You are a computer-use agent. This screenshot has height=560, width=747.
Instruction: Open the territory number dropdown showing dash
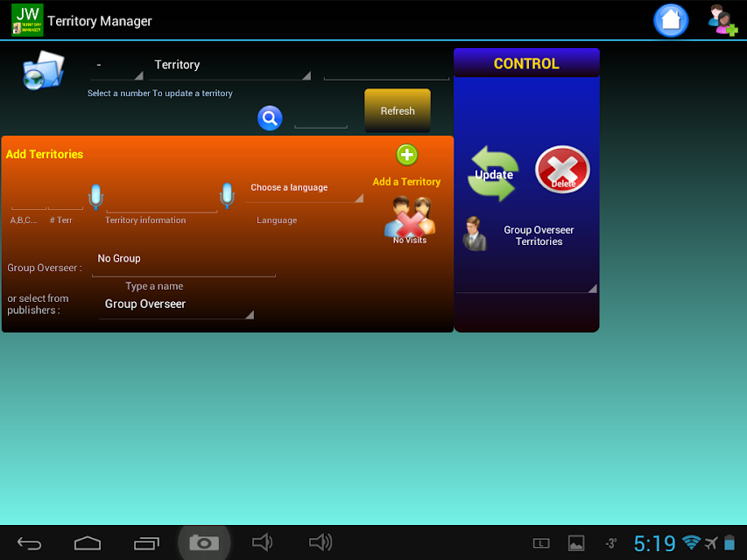(x=116, y=67)
